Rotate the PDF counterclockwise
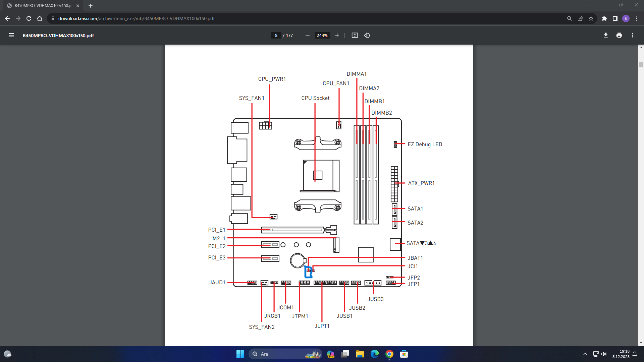Viewport: 644px width, 362px height. [x=367, y=35]
